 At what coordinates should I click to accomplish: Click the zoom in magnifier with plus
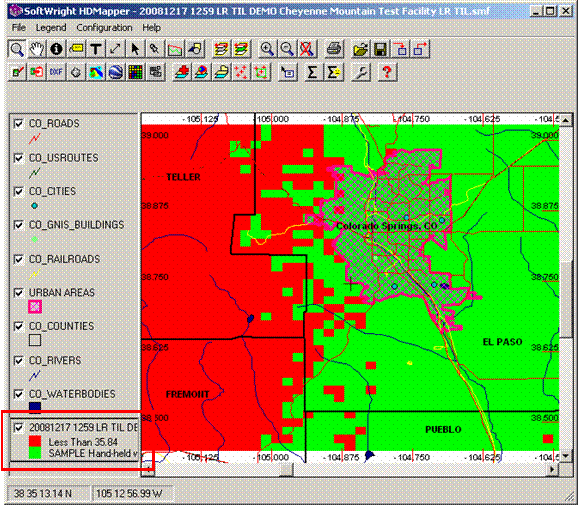pyautogui.click(x=267, y=49)
